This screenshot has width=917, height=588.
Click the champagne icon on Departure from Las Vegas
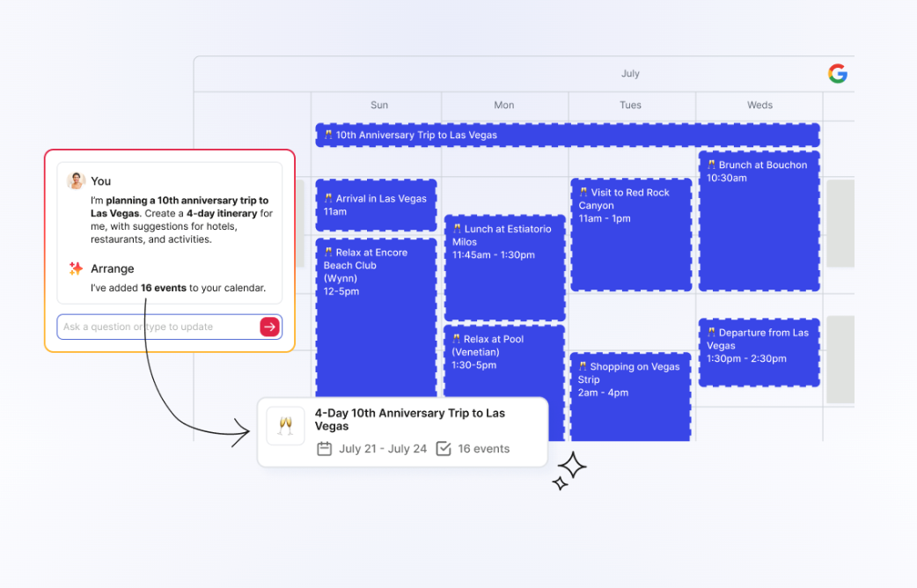[711, 333]
